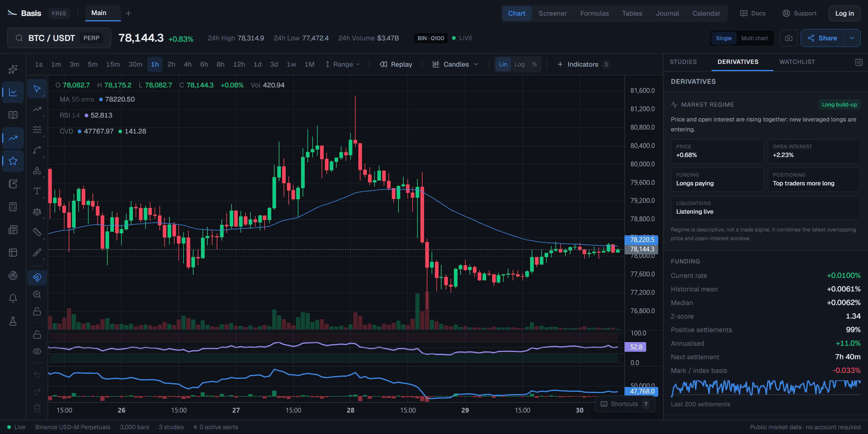Switch price scale to percent mode
This screenshot has width=868, height=434.
tap(534, 64)
